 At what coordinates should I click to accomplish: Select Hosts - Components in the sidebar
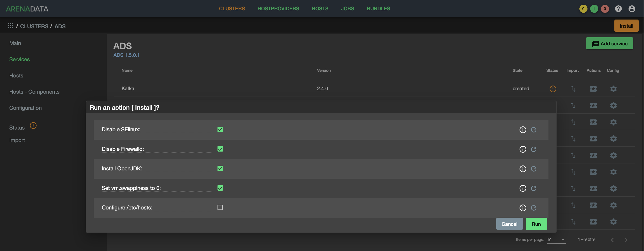pyautogui.click(x=34, y=92)
